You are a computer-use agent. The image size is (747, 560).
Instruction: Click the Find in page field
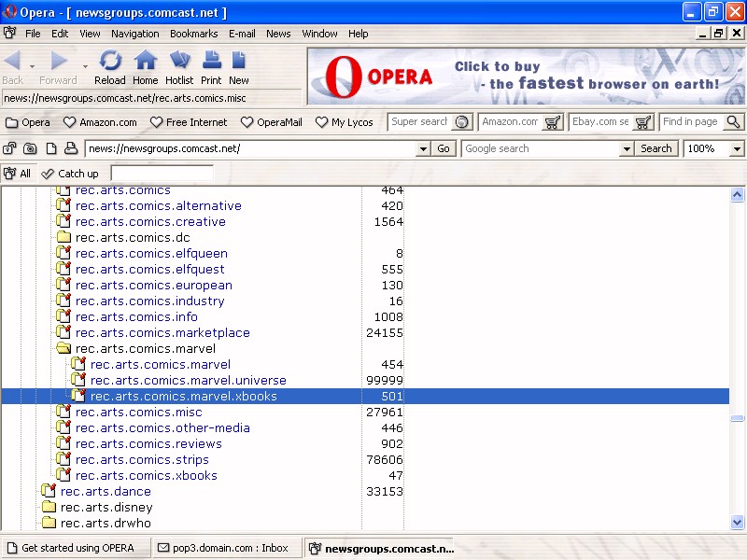(x=691, y=122)
